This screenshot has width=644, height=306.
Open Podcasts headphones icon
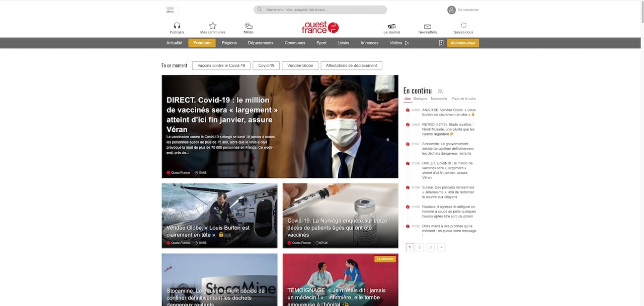click(x=177, y=26)
